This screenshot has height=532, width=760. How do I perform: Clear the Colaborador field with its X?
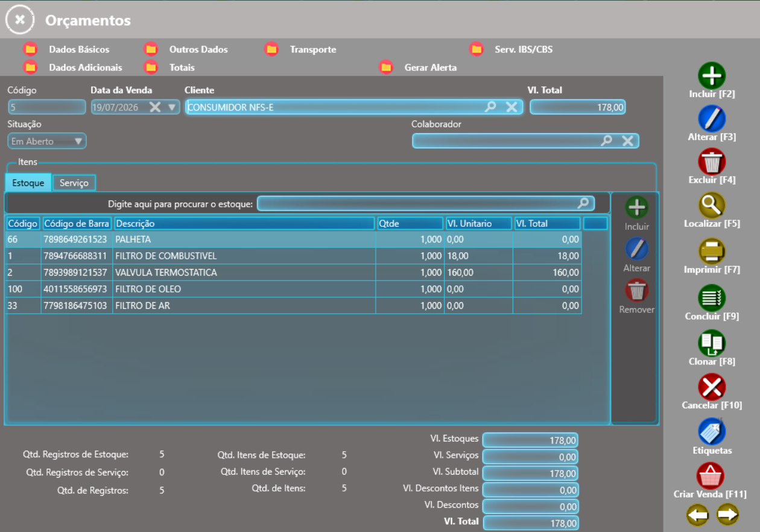(627, 141)
